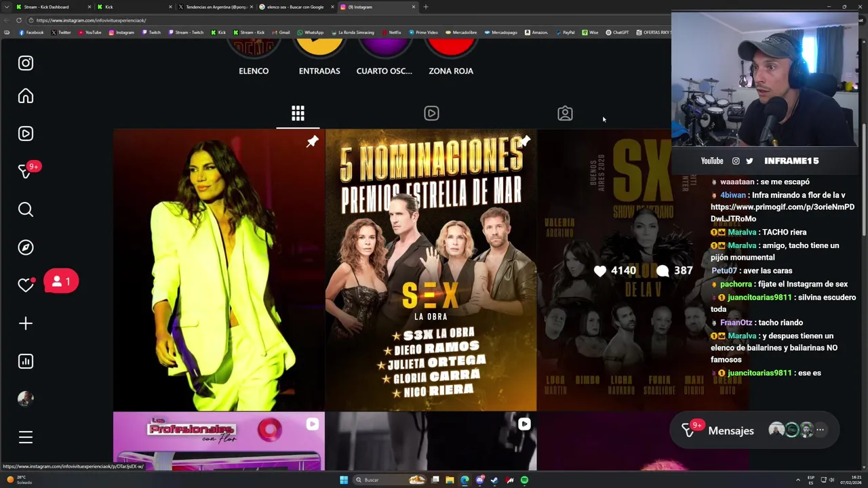Open Steam from the taskbar
This screenshot has height=488, width=868.
(494, 480)
